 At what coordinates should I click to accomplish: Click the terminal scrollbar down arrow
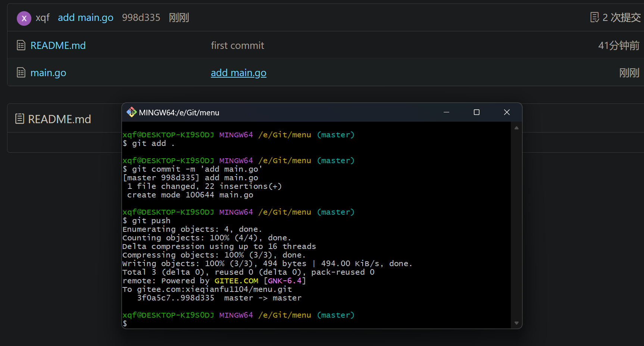point(516,323)
